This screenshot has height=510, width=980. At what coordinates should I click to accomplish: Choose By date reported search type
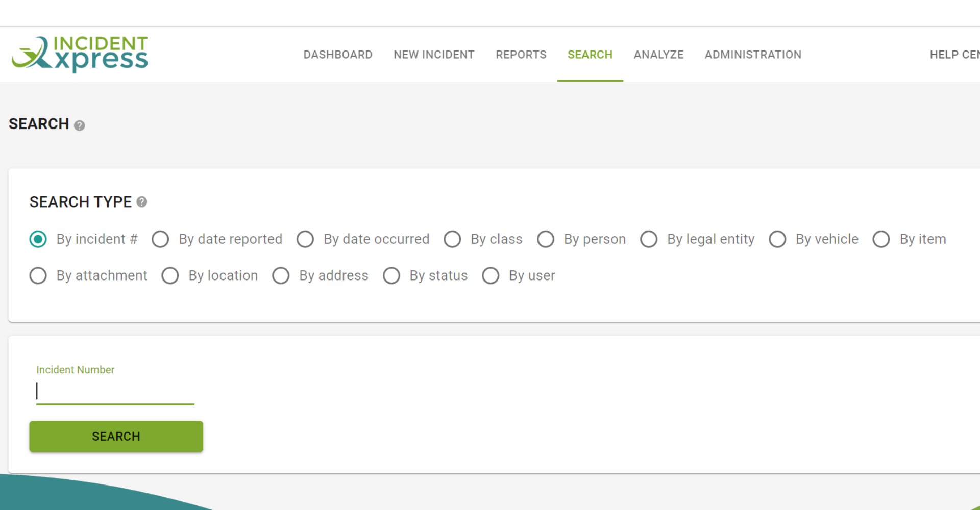(x=161, y=239)
